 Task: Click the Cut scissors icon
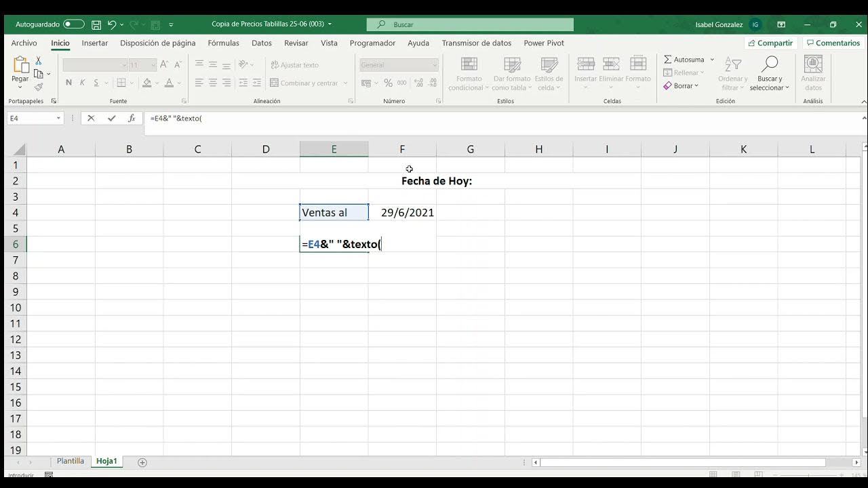point(38,61)
